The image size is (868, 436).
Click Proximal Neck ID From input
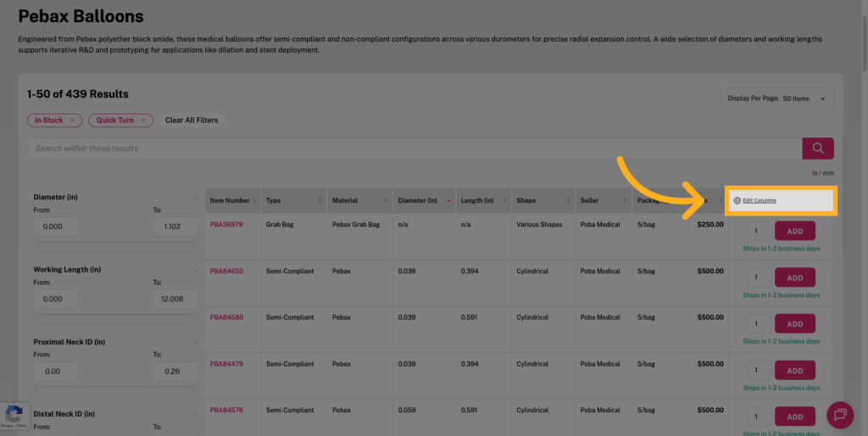tap(56, 372)
